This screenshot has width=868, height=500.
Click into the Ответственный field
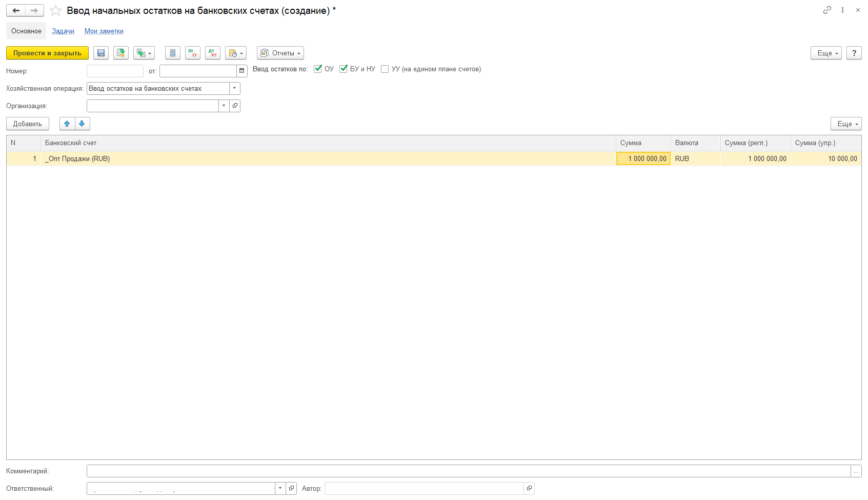[x=181, y=488]
